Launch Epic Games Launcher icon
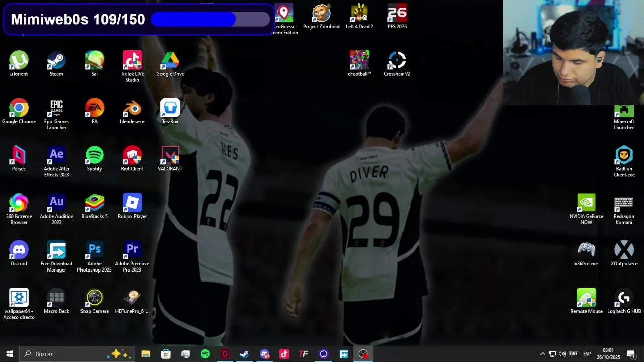The height and width of the screenshot is (362, 644). 56,115
